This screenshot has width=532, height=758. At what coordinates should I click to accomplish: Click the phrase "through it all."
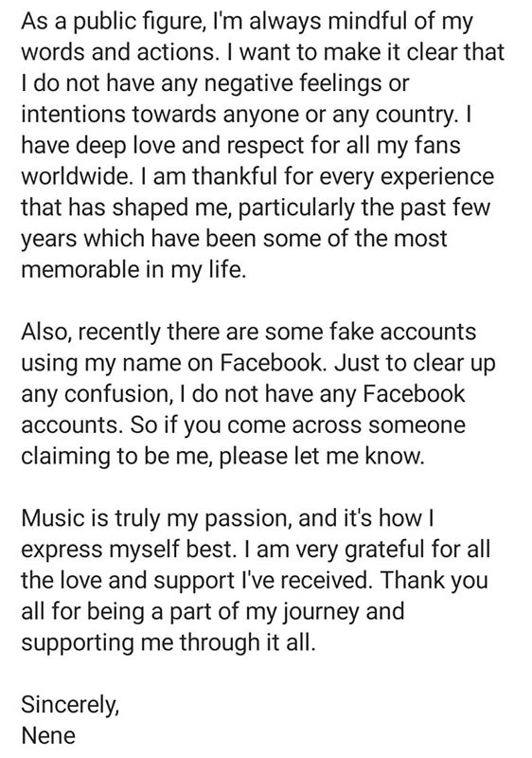(247, 643)
